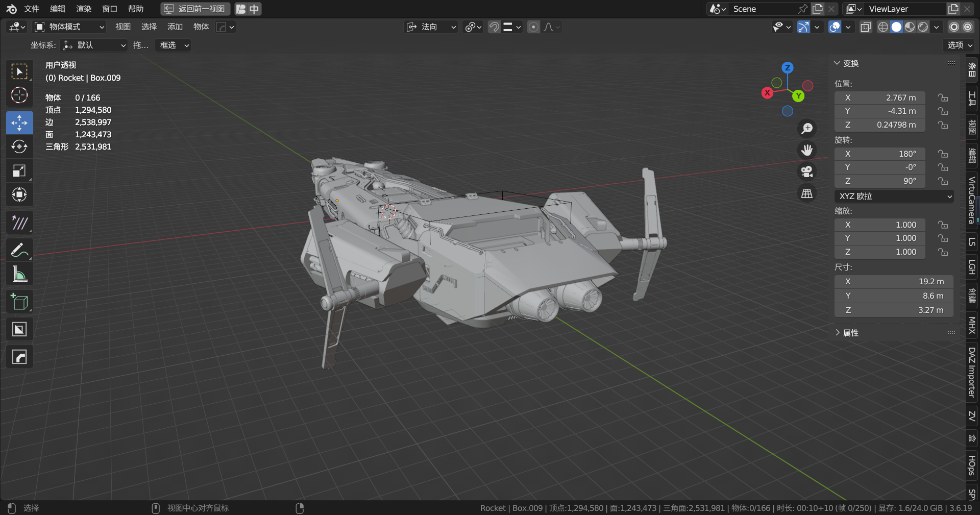Select the Move tool
The height and width of the screenshot is (515, 980).
(19, 122)
